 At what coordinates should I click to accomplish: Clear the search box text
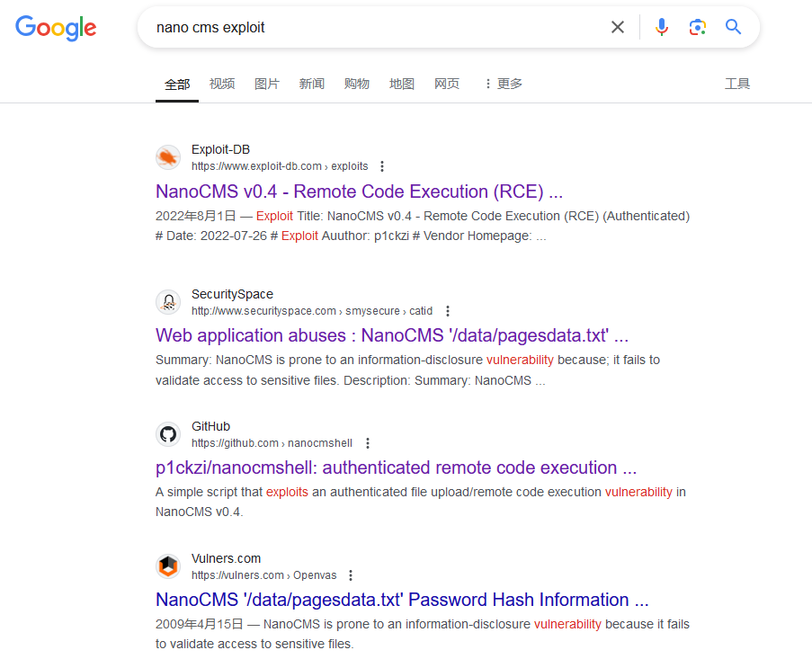click(618, 27)
